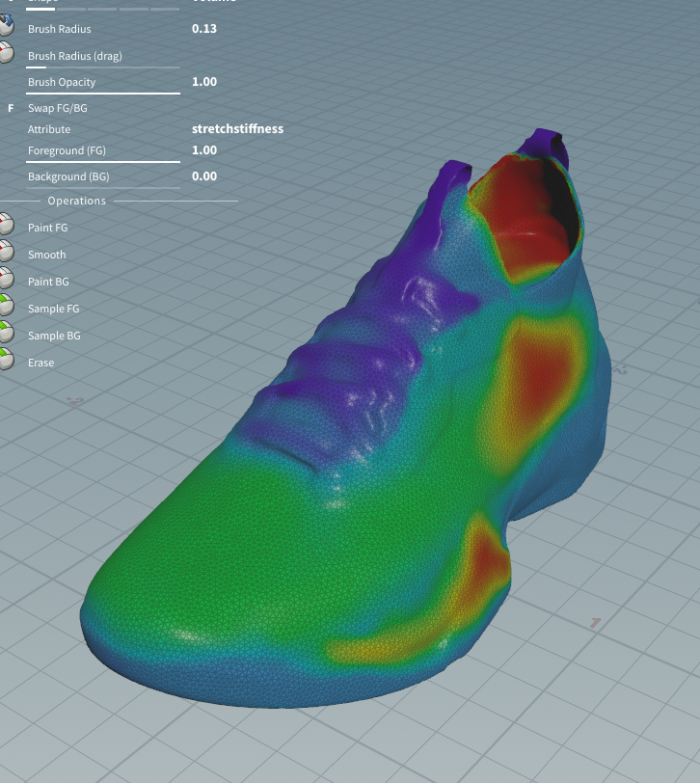Click the mouse icon next to Sample FG
Screen dimensions: 700x783
click(x=7, y=305)
